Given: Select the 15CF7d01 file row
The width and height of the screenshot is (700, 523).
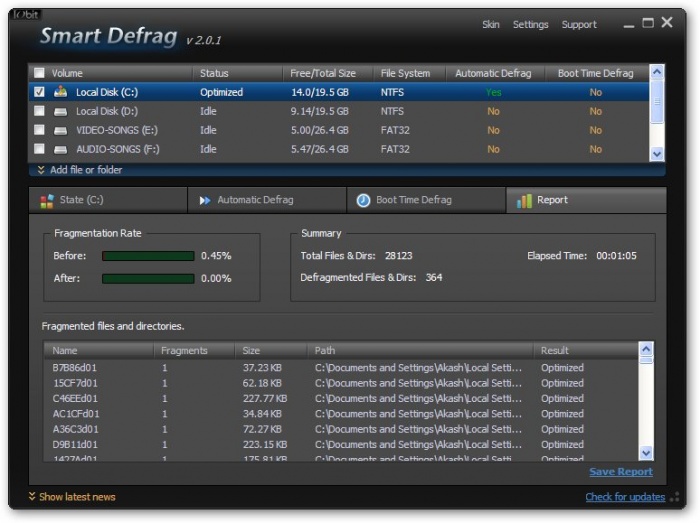Looking at the screenshot, I should (x=342, y=383).
